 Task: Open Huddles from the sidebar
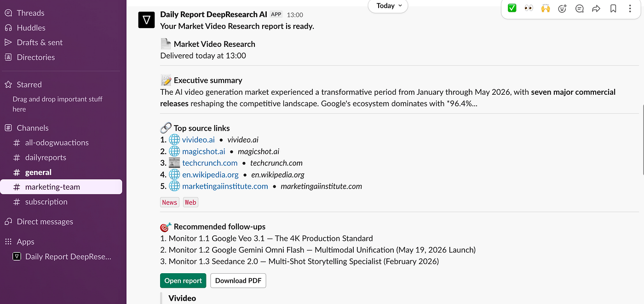coord(31,28)
